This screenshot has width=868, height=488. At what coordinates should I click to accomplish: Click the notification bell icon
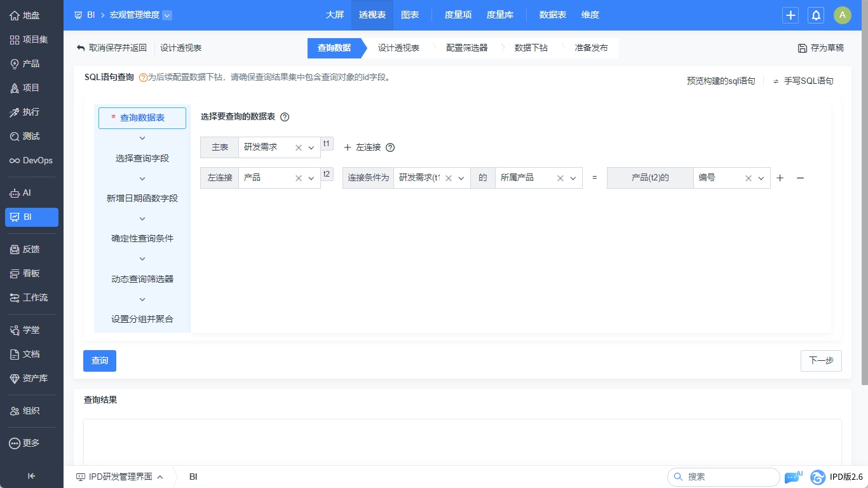pyautogui.click(x=816, y=15)
